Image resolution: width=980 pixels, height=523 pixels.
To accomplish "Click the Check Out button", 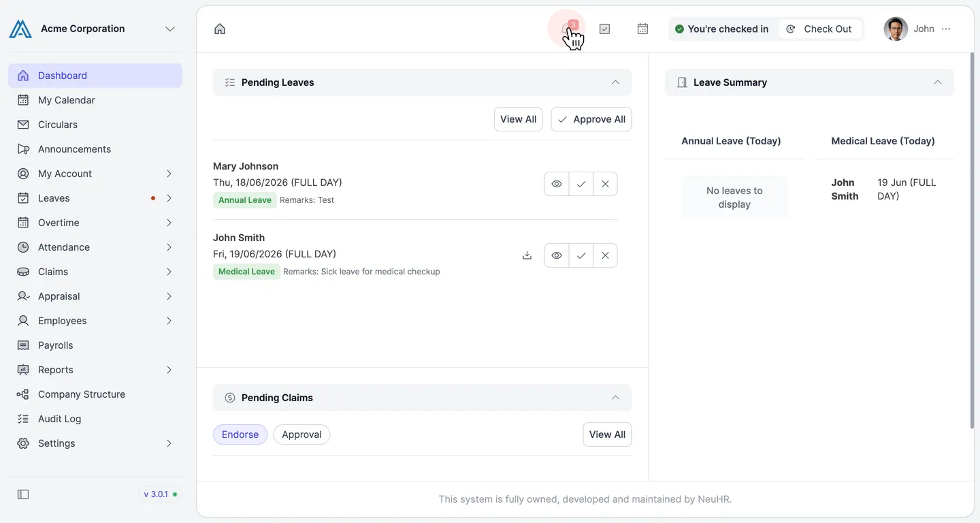I will point(820,29).
